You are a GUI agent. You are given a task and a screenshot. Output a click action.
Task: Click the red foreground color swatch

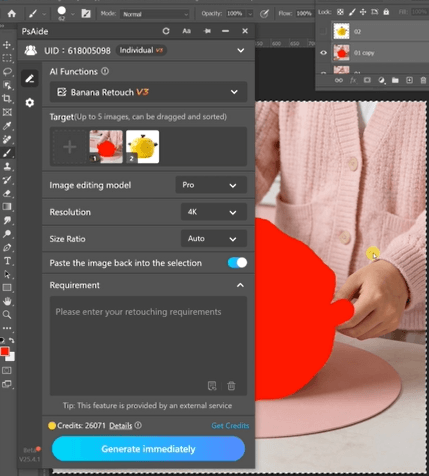tap(5, 352)
